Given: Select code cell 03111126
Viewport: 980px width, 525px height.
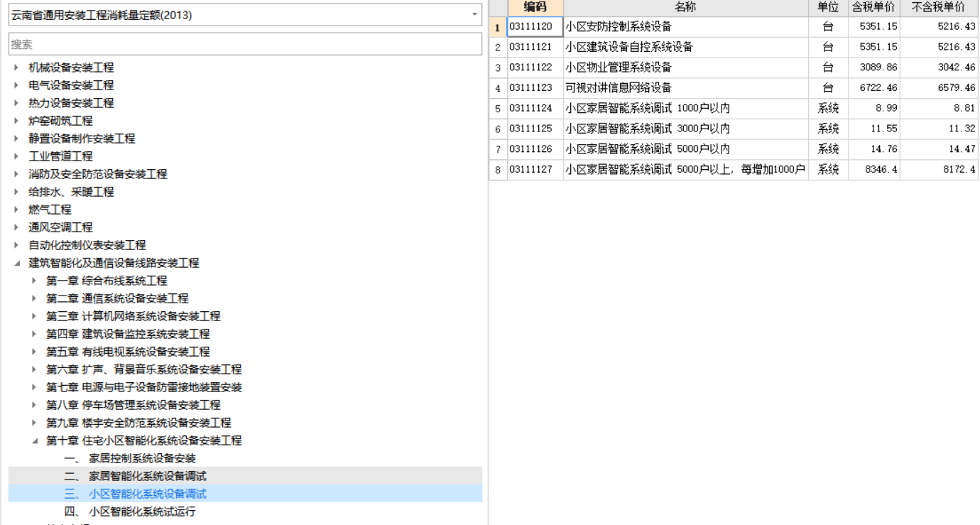Looking at the screenshot, I should [535, 149].
